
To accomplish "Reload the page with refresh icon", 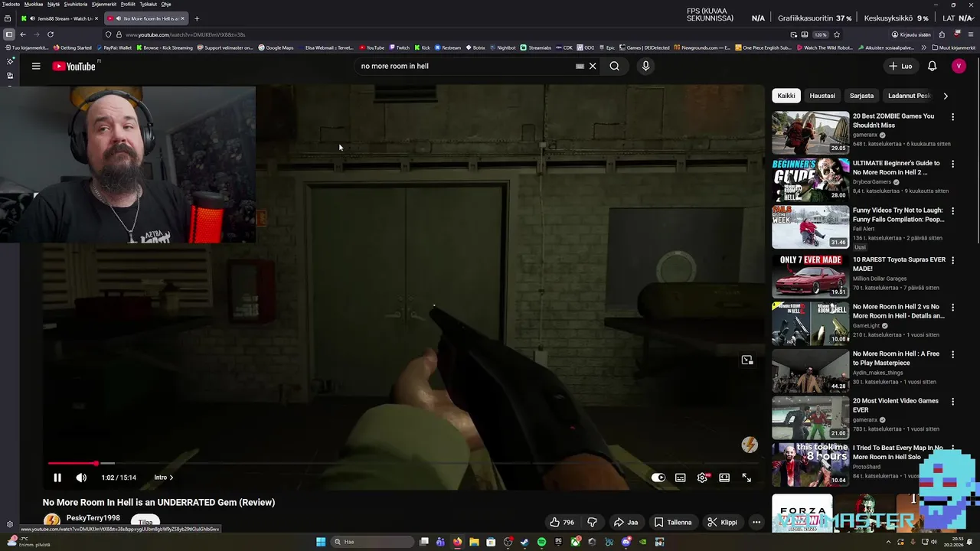I will pyautogui.click(x=51, y=34).
